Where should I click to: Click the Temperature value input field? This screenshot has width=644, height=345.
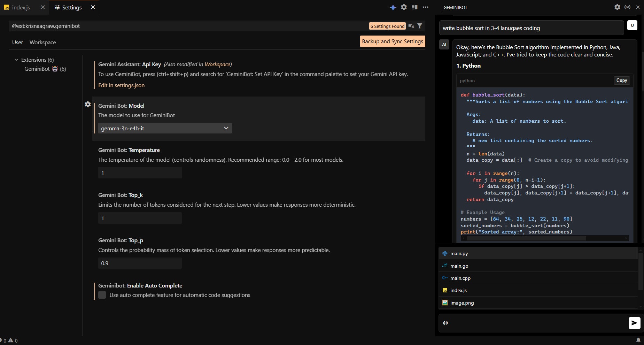pos(140,173)
